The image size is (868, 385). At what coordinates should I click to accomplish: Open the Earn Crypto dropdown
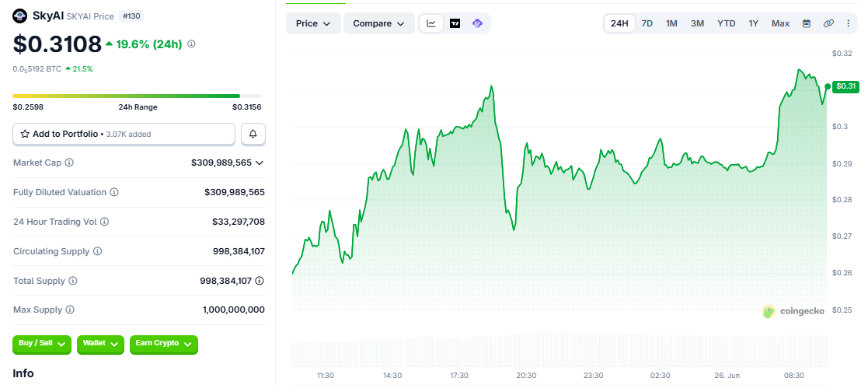tap(164, 344)
